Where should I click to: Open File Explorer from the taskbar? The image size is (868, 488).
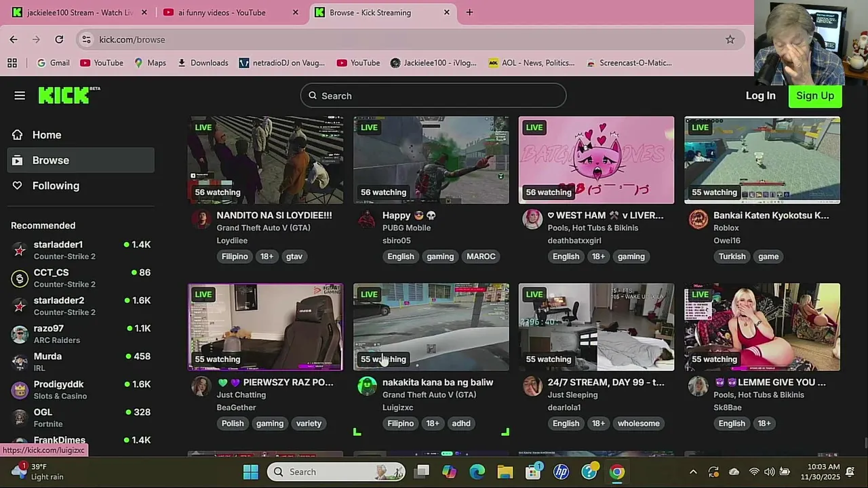pyautogui.click(x=505, y=472)
